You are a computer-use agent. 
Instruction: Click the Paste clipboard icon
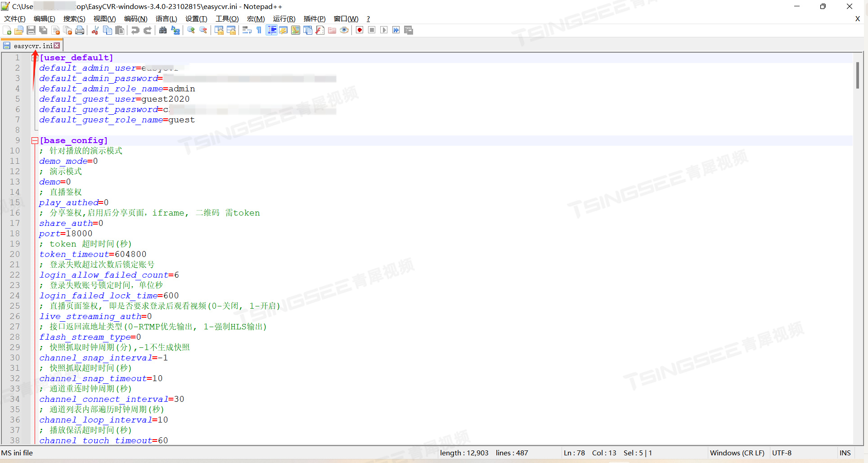click(x=120, y=30)
